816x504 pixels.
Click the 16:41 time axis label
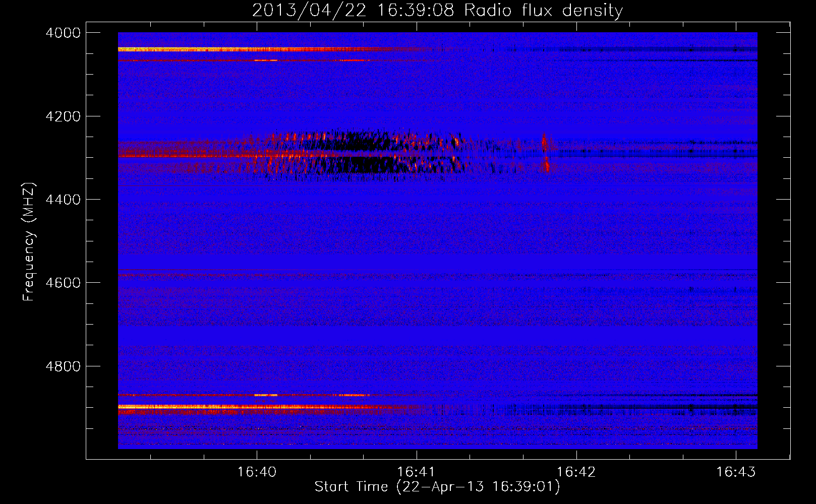[416, 472]
